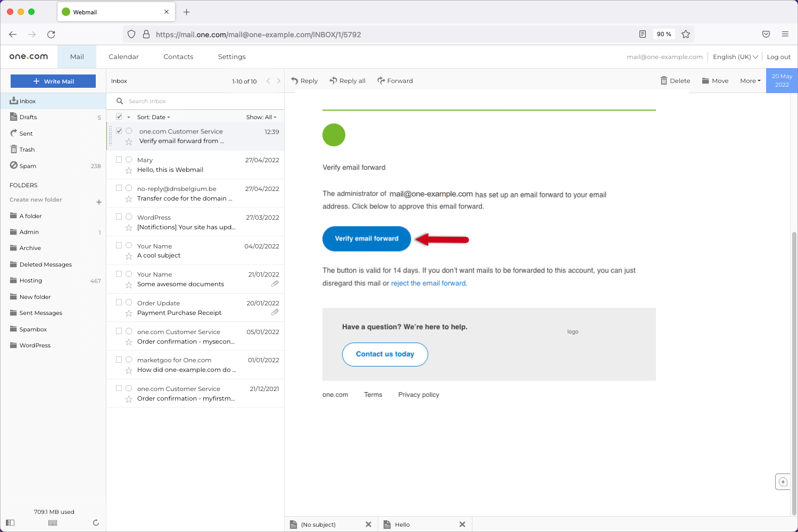Switch to the Calendar tab
The width and height of the screenshot is (798, 532).
123,57
